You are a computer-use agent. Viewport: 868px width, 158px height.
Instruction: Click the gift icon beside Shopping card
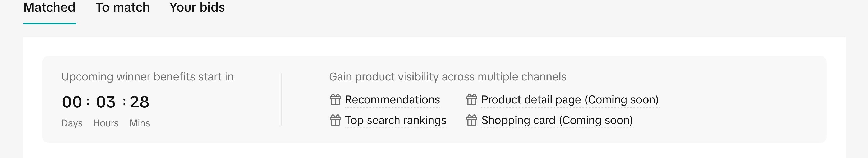(472, 120)
